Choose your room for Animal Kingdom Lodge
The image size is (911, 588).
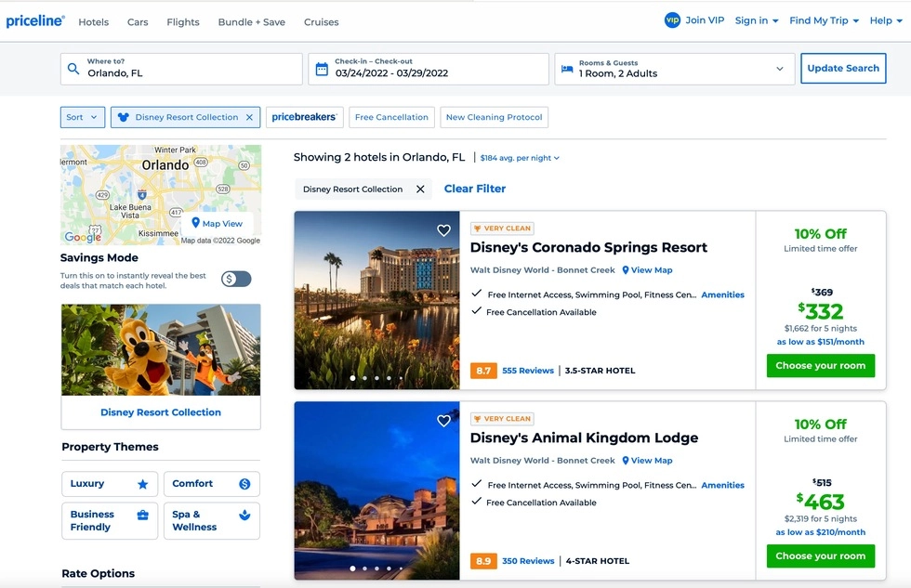[820, 556]
